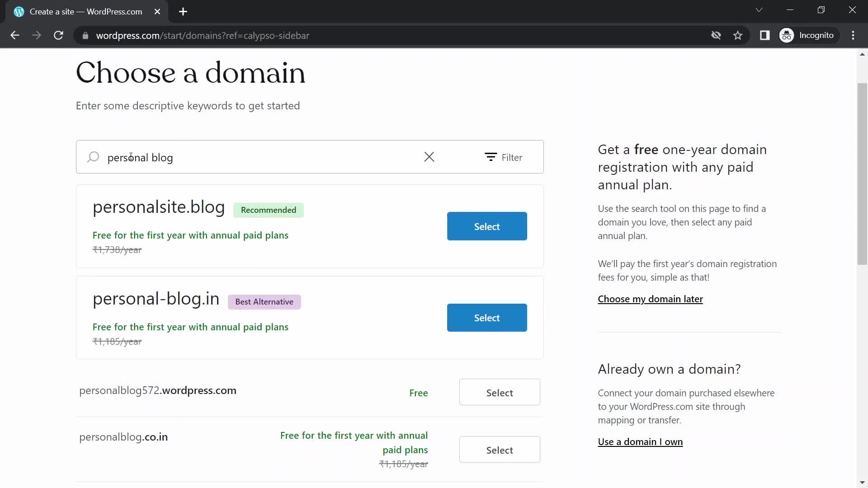Screen dimensions: 868x488
Task: Choose my domain later
Action: pos(650,299)
